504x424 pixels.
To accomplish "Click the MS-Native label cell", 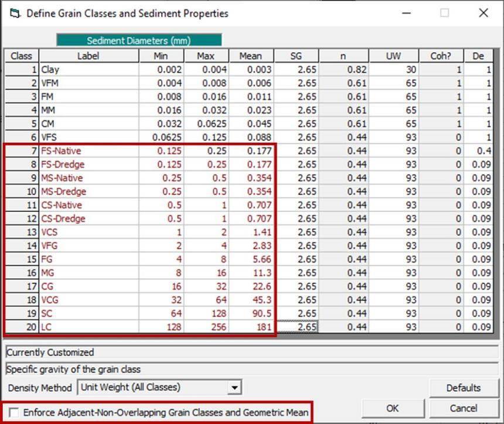I will point(88,178).
